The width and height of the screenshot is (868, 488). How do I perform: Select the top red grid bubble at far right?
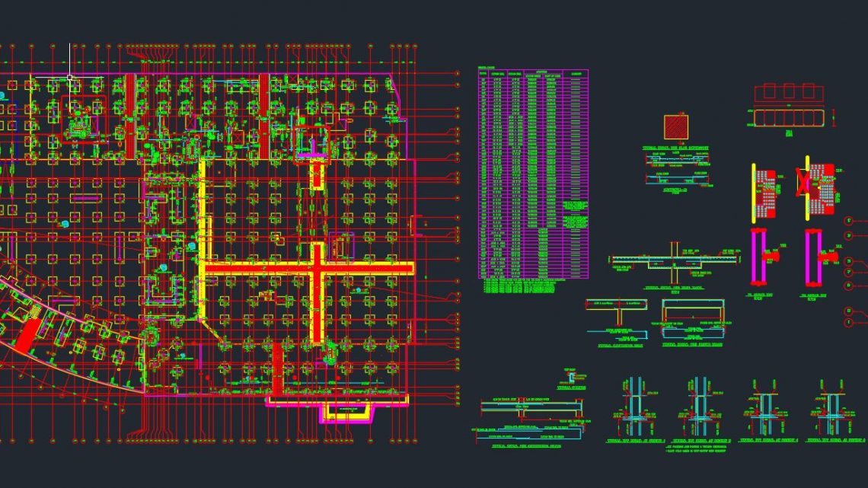coord(850,221)
